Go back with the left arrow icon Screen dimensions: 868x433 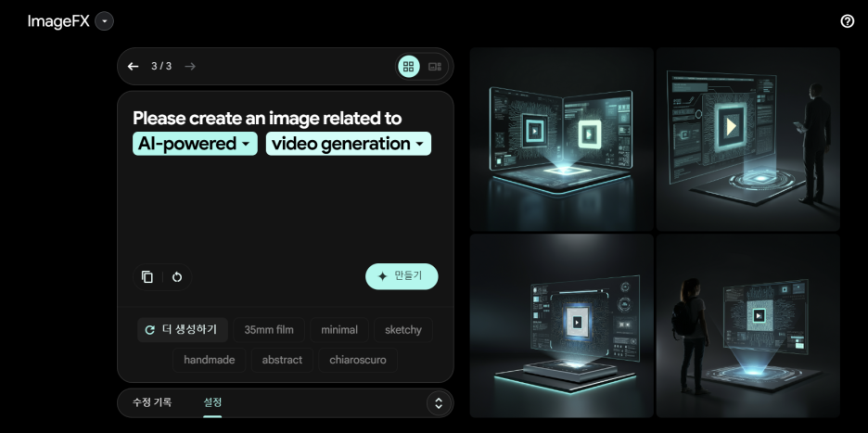pyautogui.click(x=134, y=67)
